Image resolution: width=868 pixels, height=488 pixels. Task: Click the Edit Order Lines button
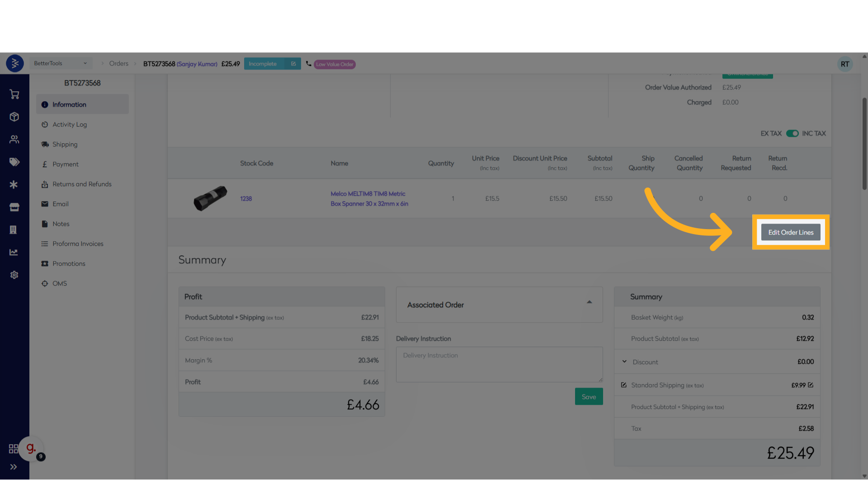791,232
